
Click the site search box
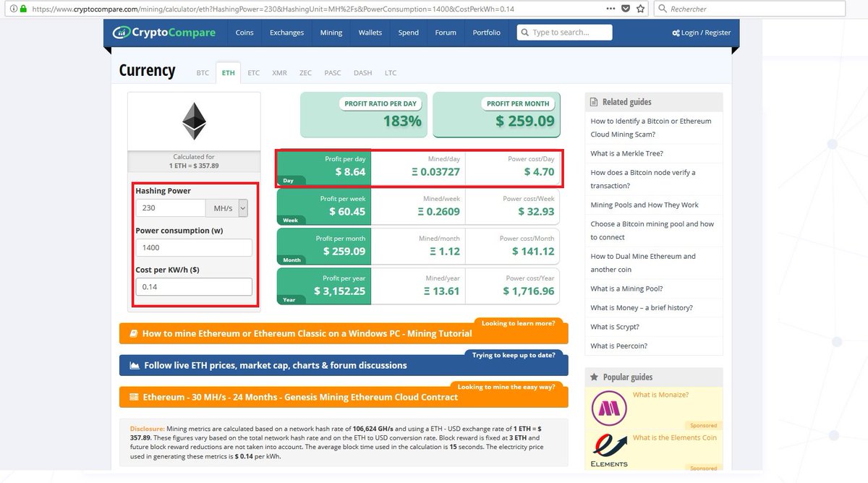coord(564,33)
